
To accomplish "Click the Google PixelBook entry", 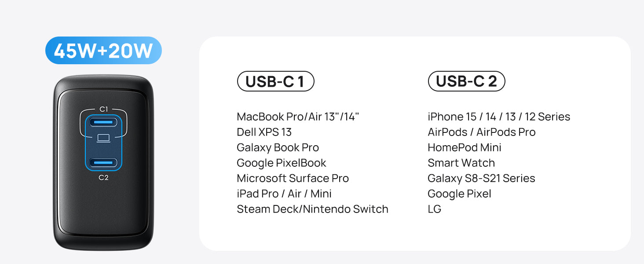I will pos(281,163).
